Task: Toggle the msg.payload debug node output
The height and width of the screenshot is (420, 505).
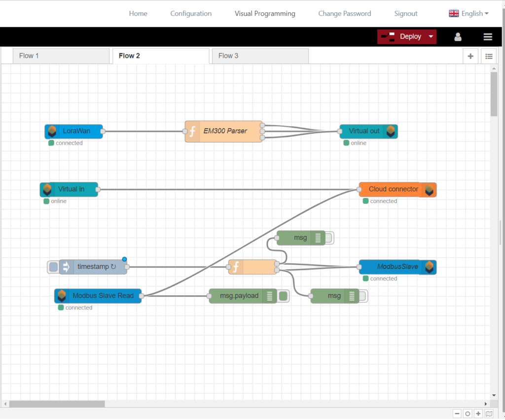Action: point(283,296)
